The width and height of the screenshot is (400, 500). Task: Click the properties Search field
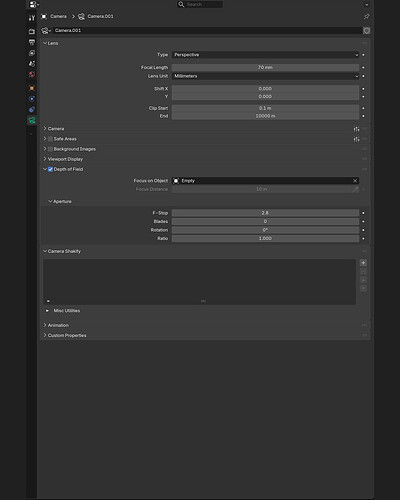tap(200, 4)
